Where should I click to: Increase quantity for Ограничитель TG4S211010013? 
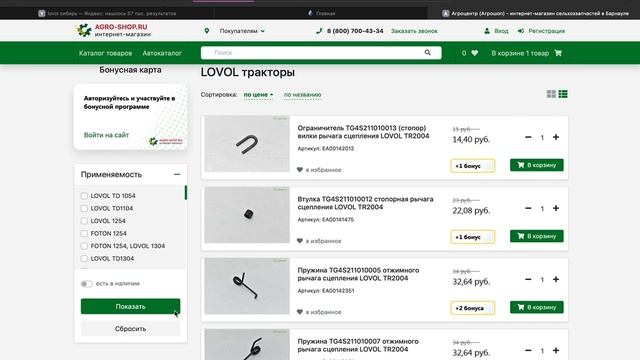click(x=556, y=137)
